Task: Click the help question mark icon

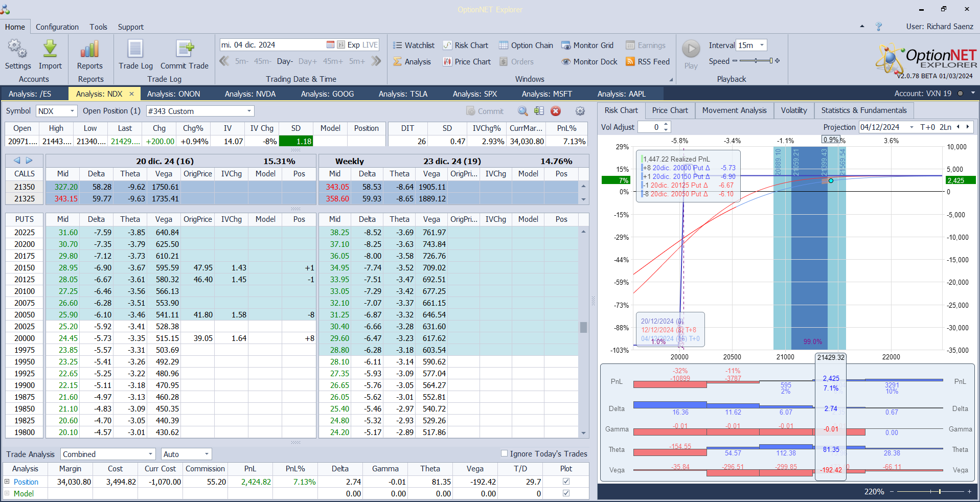Action: pyautogui.click(x=878, y=27)
